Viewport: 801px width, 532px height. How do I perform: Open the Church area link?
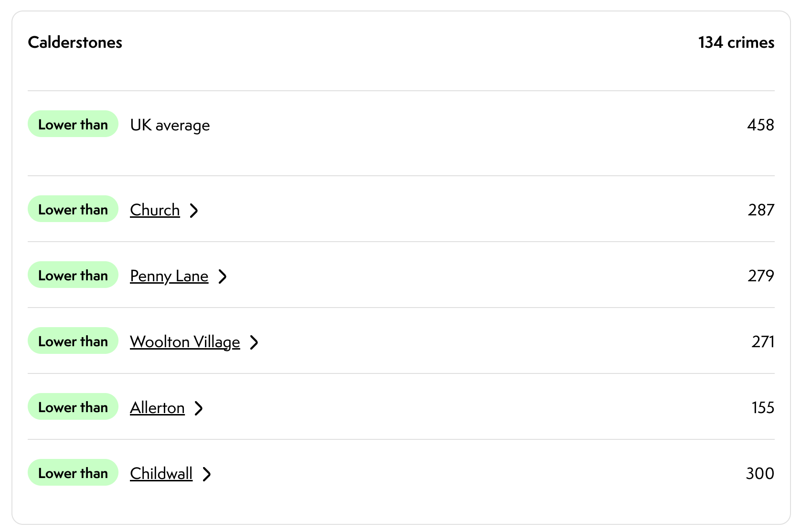[155, 210]
